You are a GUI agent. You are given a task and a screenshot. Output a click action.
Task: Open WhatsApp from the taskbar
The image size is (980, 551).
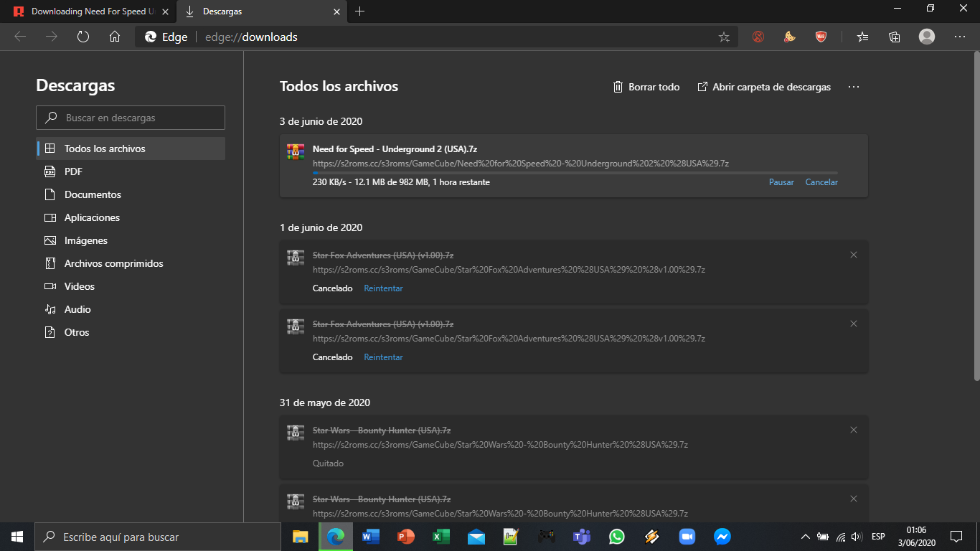[617, 537]
